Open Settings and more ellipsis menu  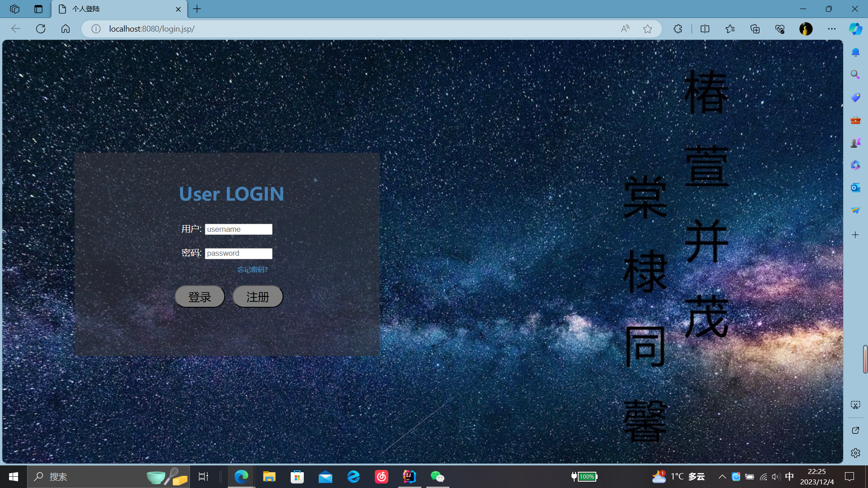point(832,29)
